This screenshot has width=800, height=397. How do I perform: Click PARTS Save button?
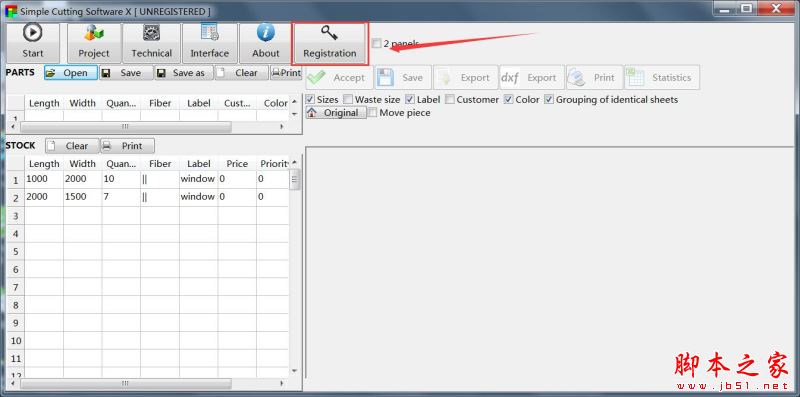tap(126, 73)
